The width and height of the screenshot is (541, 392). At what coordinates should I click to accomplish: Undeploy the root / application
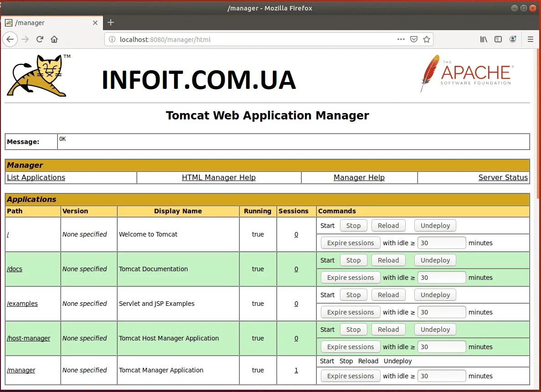(435, 226)
